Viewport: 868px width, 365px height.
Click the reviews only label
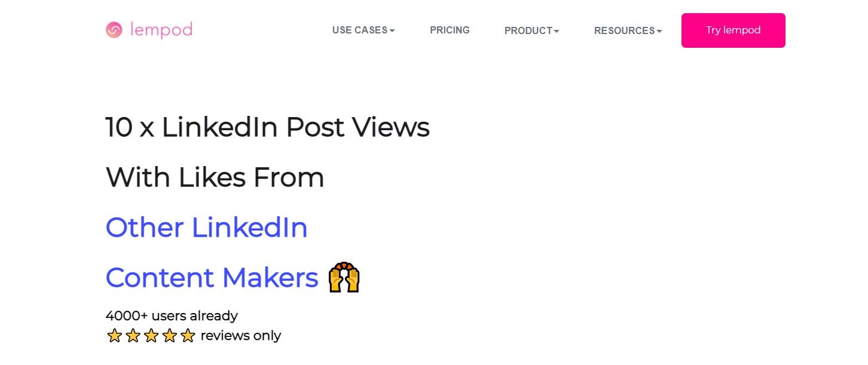pyautogui.click(x=241, y=336)
